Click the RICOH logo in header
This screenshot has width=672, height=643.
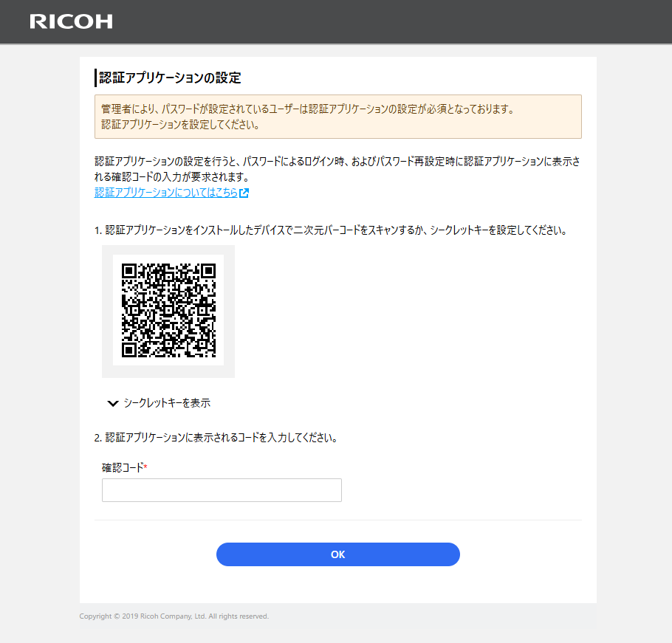tap(71, 21)
